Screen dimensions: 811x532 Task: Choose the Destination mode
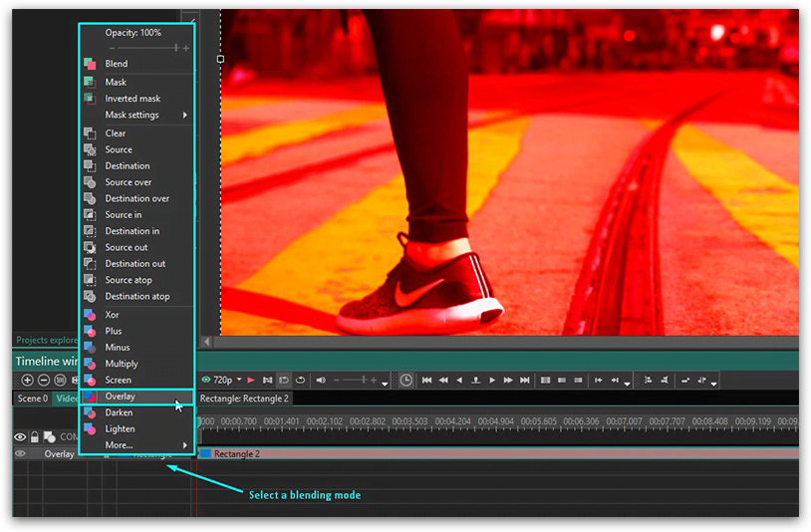pyautogui.click(x=137, y=166)
